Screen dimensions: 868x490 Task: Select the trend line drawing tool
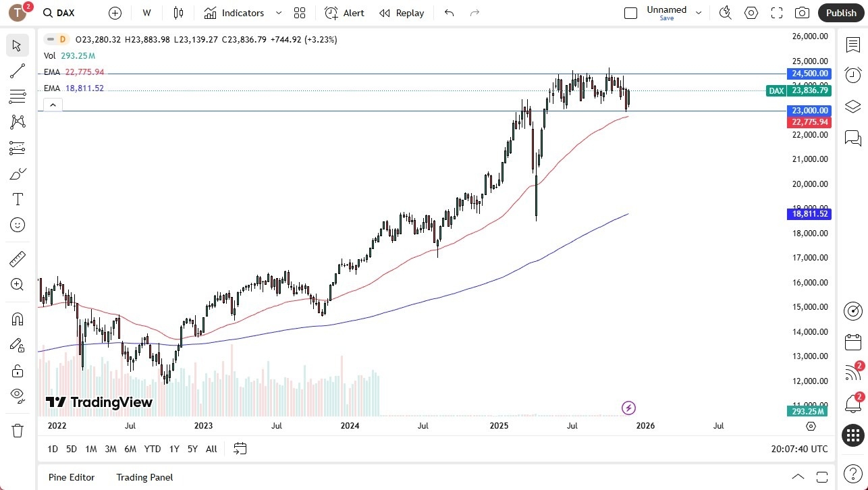pos(18,72)
